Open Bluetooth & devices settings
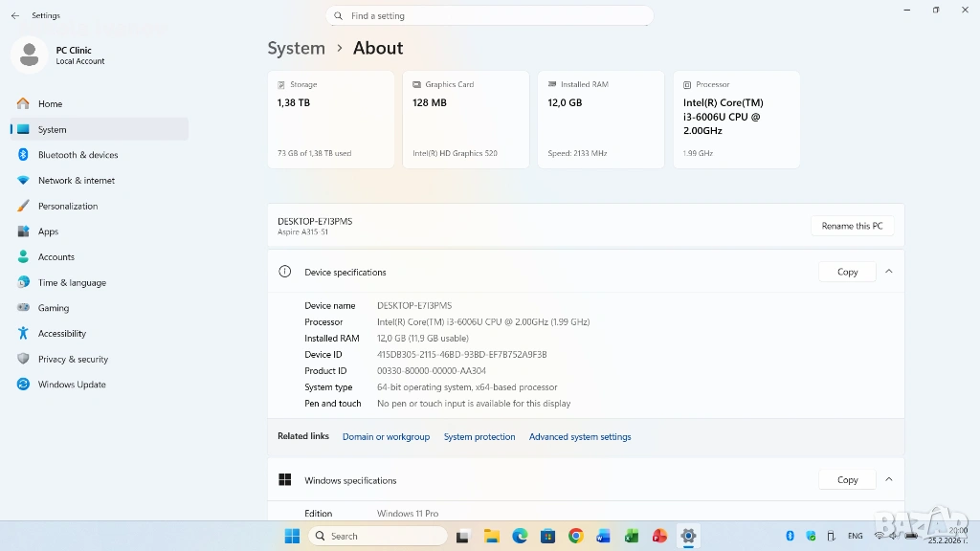This screenshot has width=980, height=551. (78, 155)
